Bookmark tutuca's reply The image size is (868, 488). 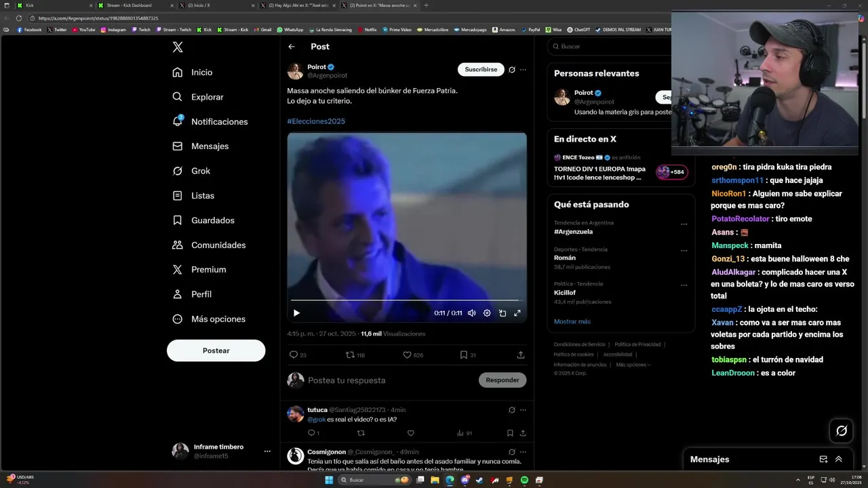[510, 433]
